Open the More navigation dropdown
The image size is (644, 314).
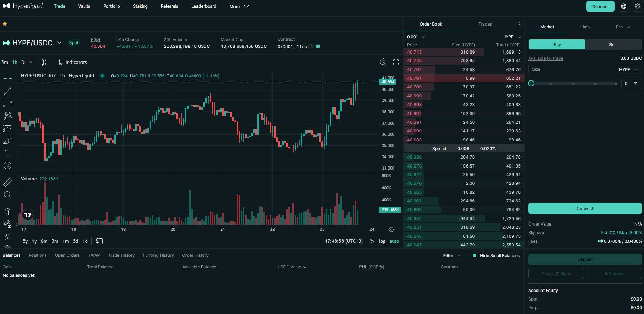pyautogui.click(x=239, y=6)
